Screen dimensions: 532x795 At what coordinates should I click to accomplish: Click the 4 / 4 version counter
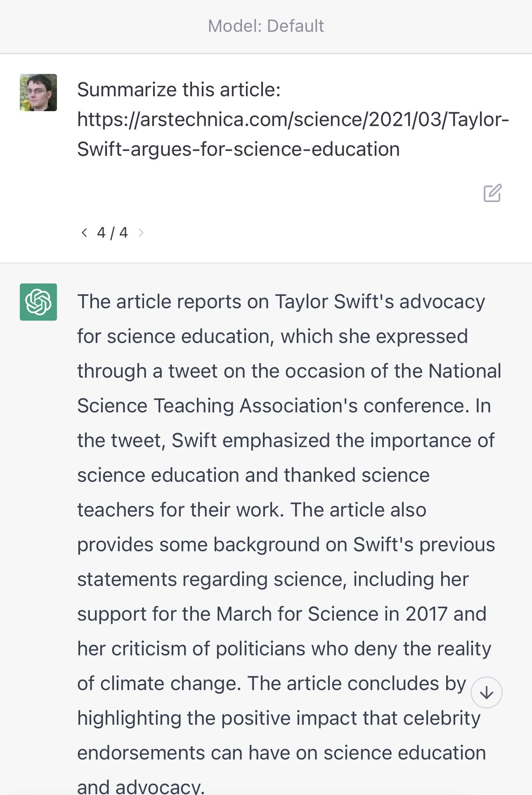click(x=112, y=233)
